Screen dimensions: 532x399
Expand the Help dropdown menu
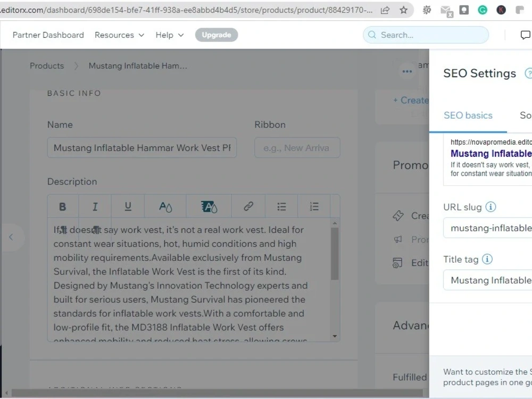click(170, 35)
